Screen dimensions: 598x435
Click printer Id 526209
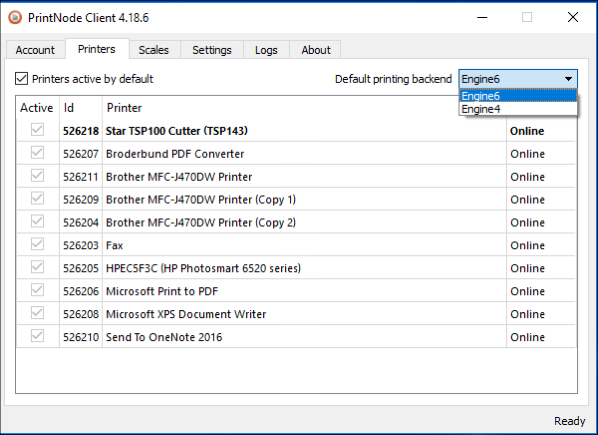pos(81,199)
